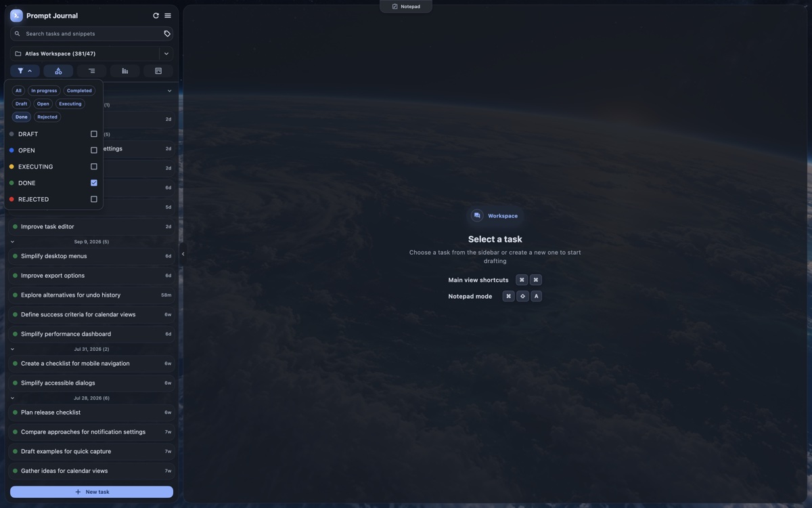Select the All filter chip
Screen dimensions: 812x508
18,91
